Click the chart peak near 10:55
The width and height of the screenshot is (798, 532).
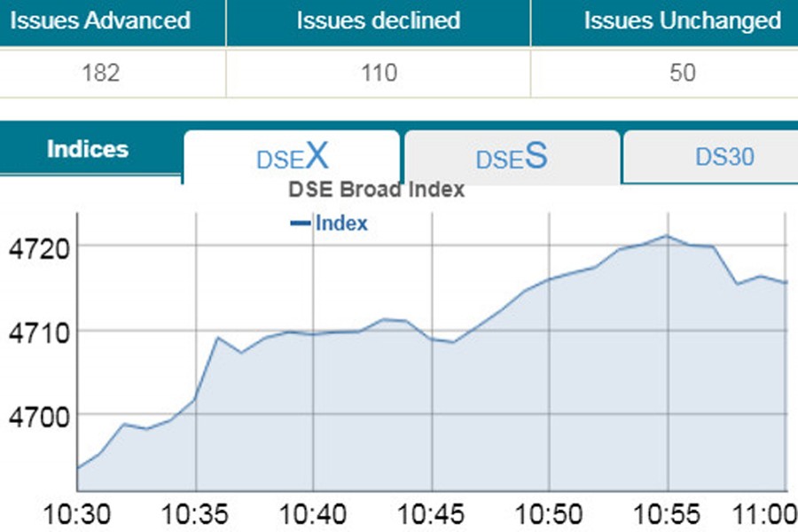(x=668, y=236)
